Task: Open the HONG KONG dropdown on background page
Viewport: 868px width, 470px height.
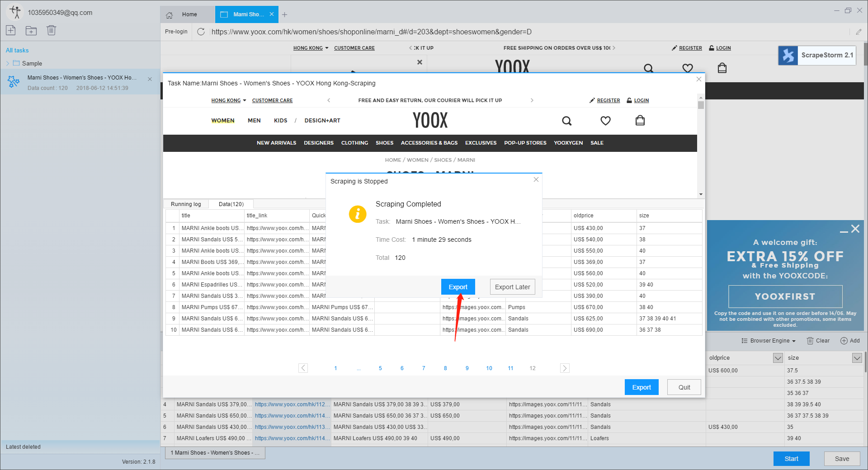Action: (x=311, y=48)
